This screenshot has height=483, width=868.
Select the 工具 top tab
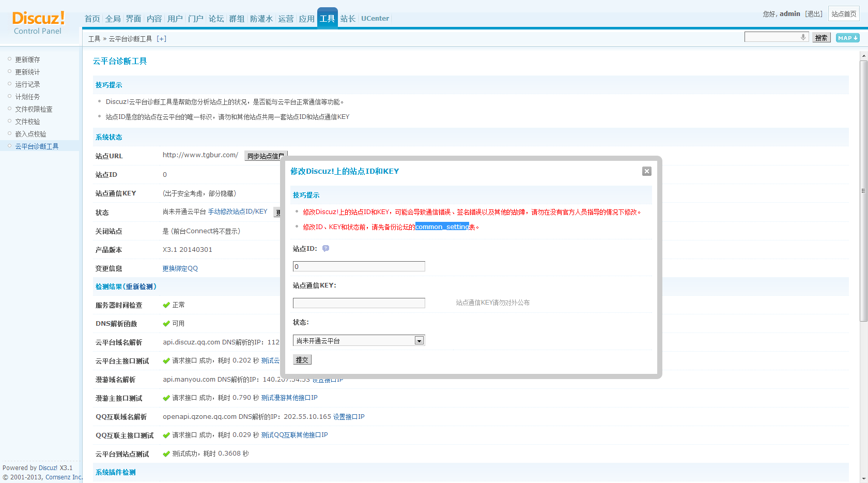pyautogui.click(x=328, y=19)
